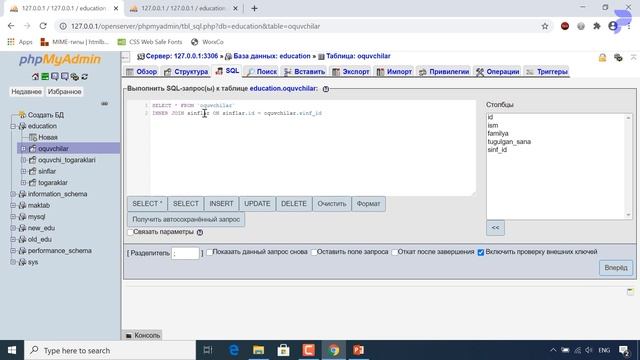
Task: Open the Триггеры tab
Action: 547,72
